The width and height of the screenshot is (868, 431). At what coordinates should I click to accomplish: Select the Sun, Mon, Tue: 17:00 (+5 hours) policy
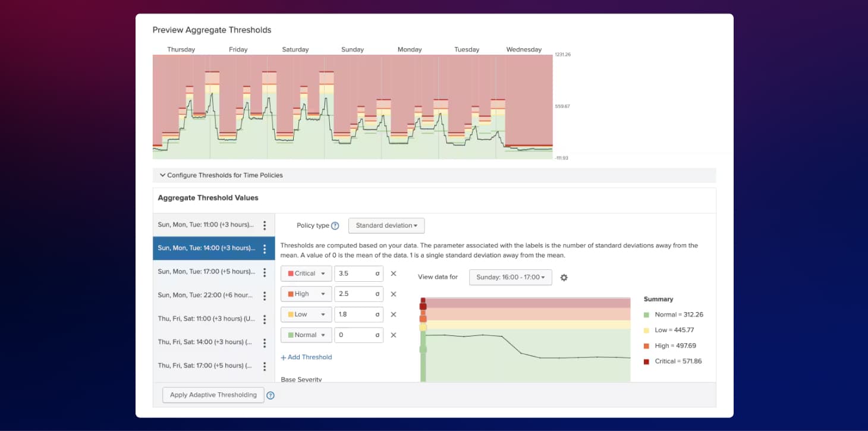(208, 272)
